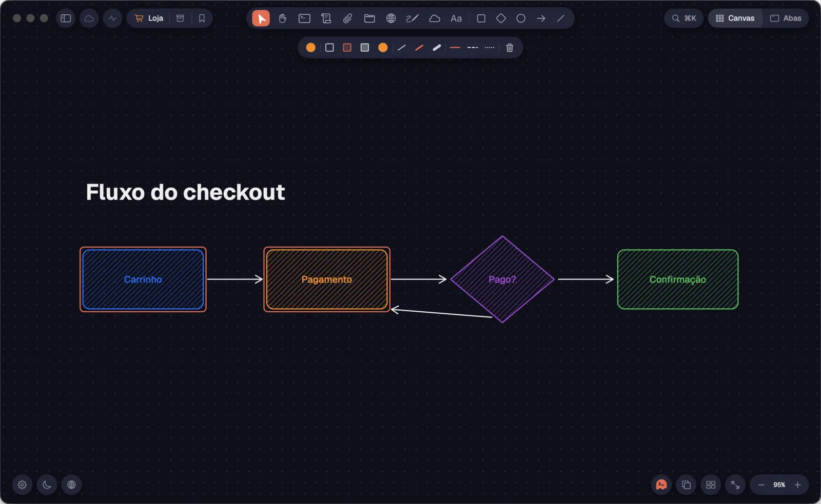Select the arrow connector tool

coord(541,18)
